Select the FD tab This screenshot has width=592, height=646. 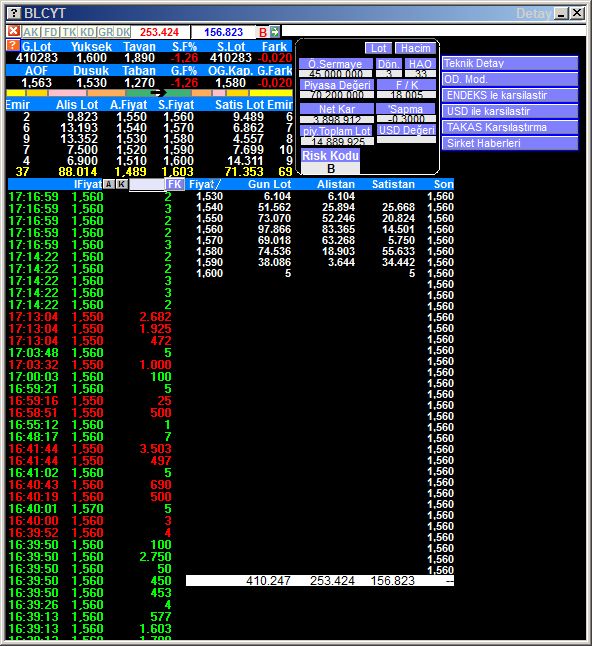(x=51, y=32)
